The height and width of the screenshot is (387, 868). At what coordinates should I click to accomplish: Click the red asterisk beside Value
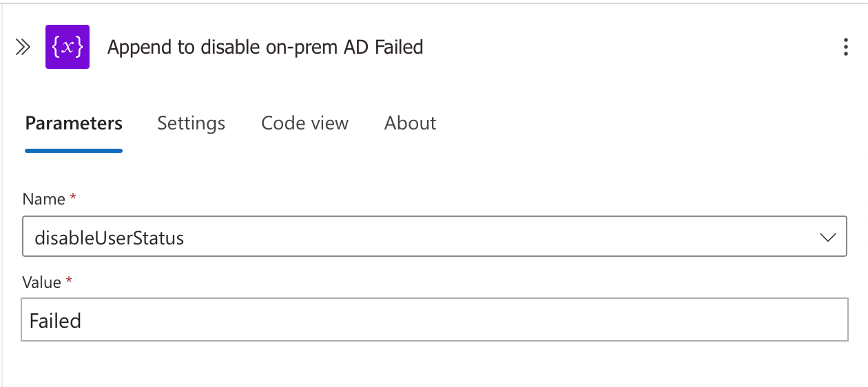pyautogui.click(x=68, y=280)
